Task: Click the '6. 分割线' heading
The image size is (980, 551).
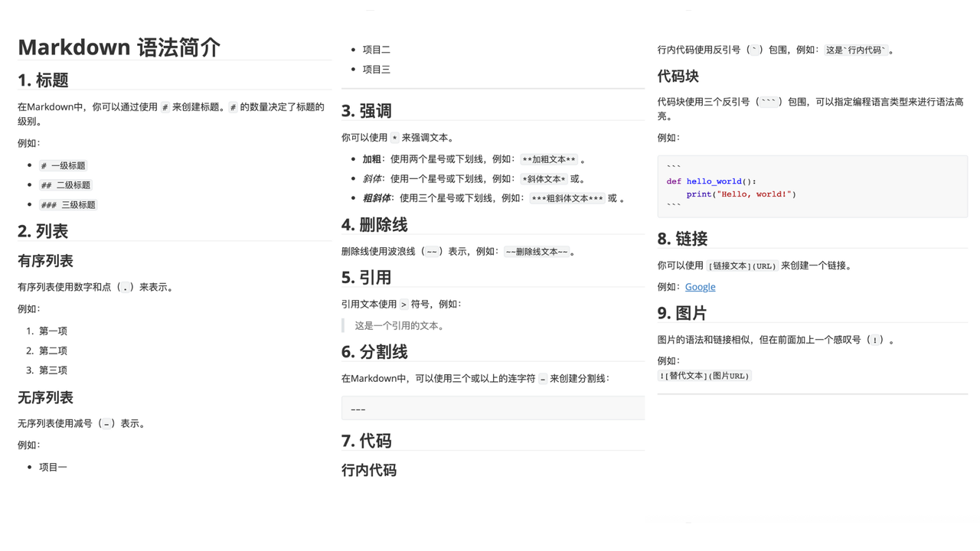Action: pyautogui.click(x=374, y=352)
